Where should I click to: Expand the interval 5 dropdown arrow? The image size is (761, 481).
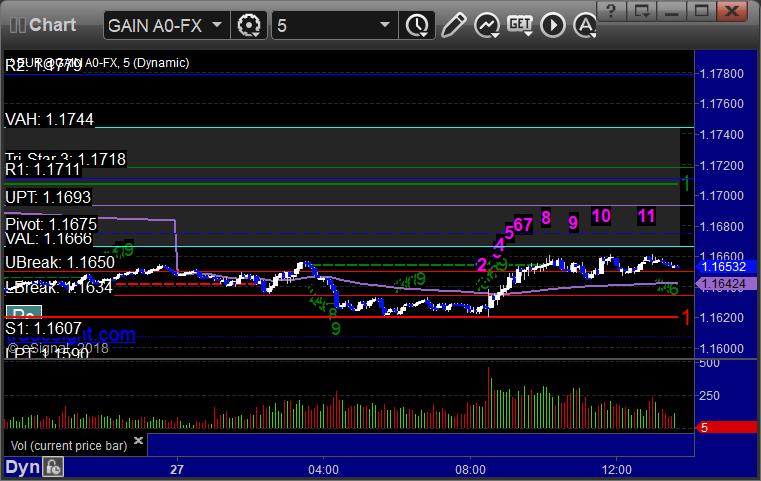click(385, 25)
